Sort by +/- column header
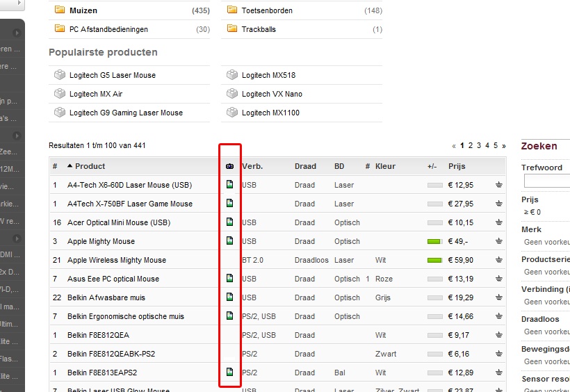The image size is (570, 392). [x=432, y=166]
